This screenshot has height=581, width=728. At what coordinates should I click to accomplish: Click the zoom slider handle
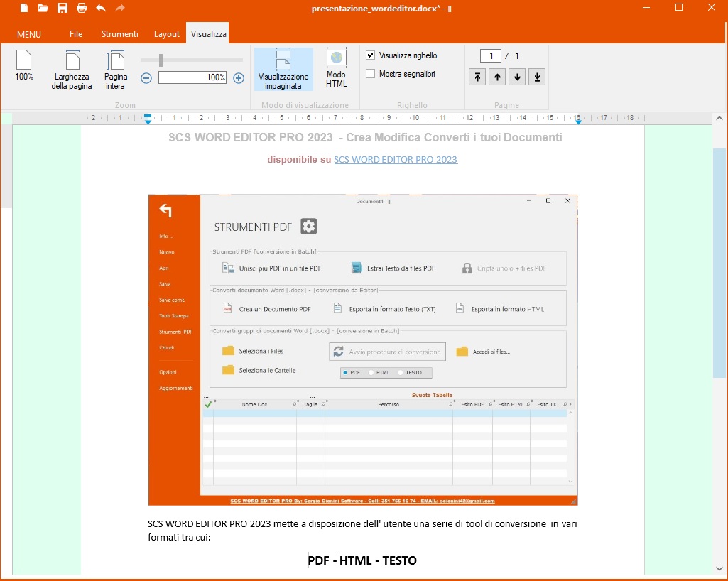coord(161,60)
